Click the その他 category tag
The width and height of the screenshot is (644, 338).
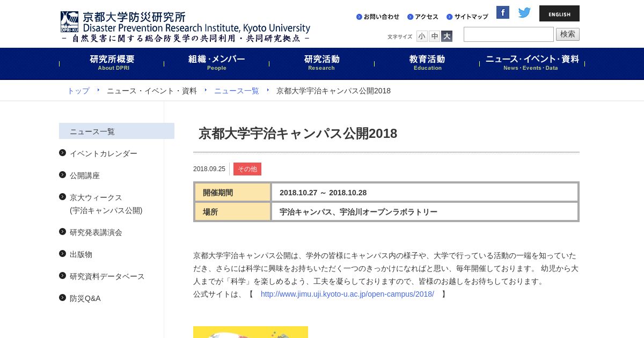[x=247, y=169]
